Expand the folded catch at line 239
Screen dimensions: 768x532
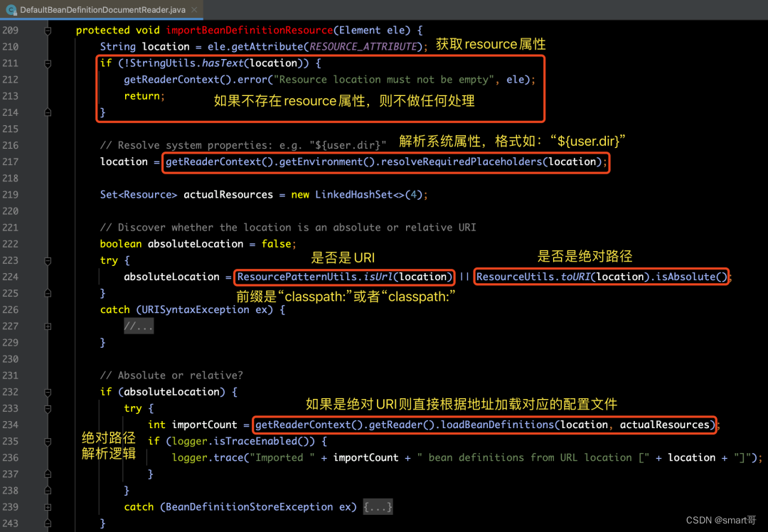click(x=48, y=507)
